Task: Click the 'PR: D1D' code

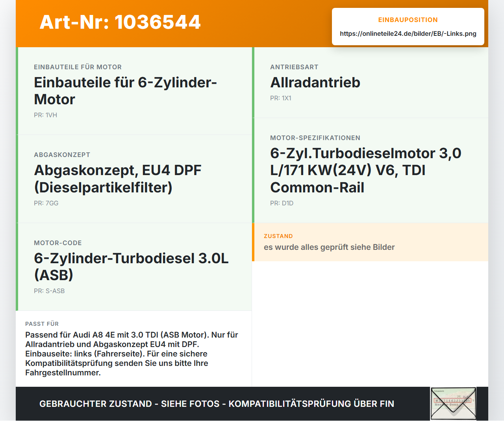Action: coord(282,203)
